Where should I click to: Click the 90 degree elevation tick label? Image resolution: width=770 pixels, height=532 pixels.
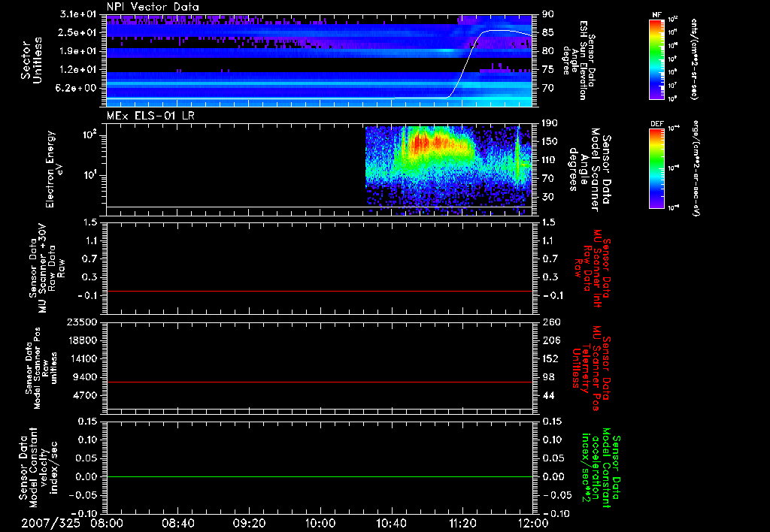pos(548,14)
